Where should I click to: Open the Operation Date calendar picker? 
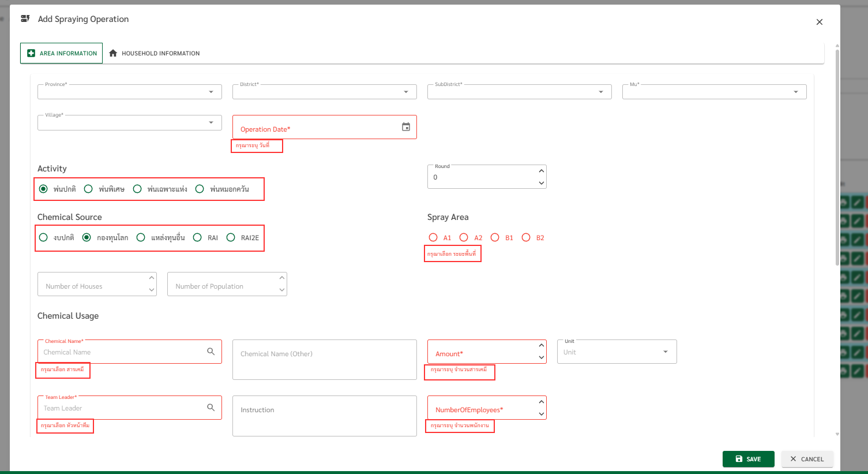click(406, 127)
